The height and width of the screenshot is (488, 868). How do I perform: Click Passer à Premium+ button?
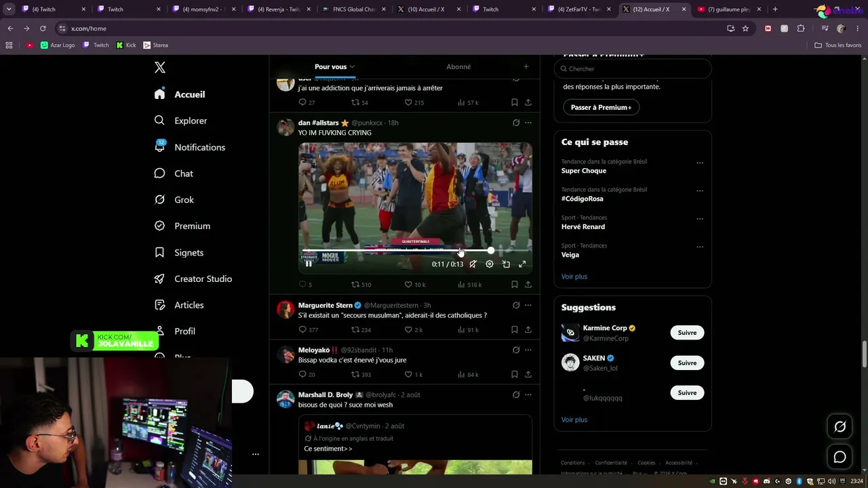[x=601, y=107]
